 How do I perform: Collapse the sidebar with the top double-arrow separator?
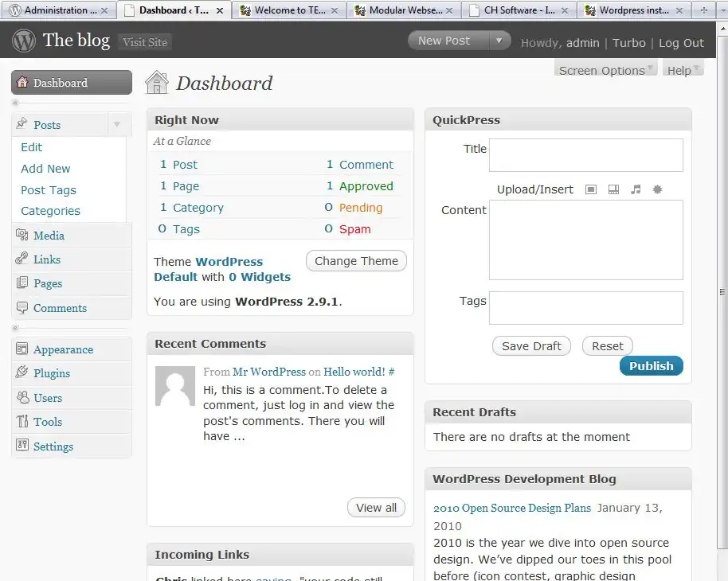point(15,103)
